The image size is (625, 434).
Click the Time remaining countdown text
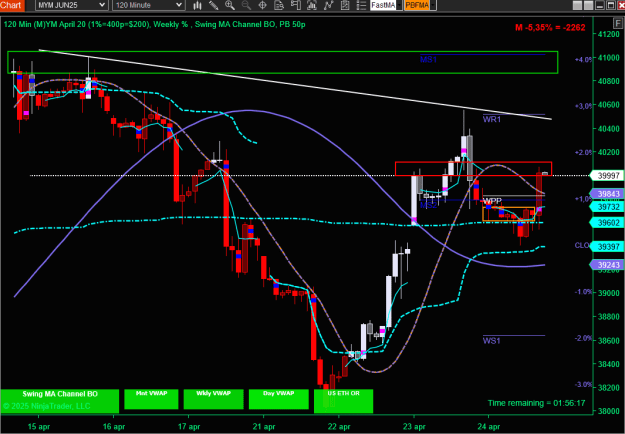(537, 403)
